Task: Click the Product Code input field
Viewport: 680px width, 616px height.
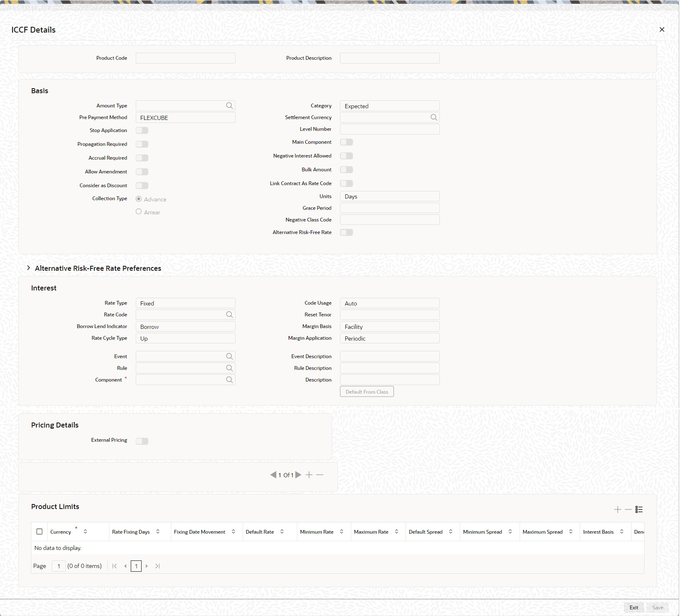Action: tap(185, 58)
